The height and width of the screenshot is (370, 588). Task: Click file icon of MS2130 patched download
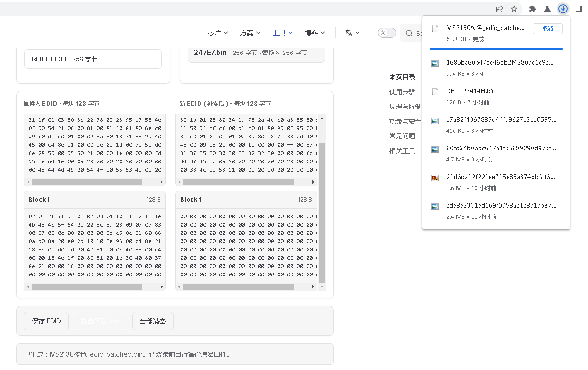pos(435,29)
